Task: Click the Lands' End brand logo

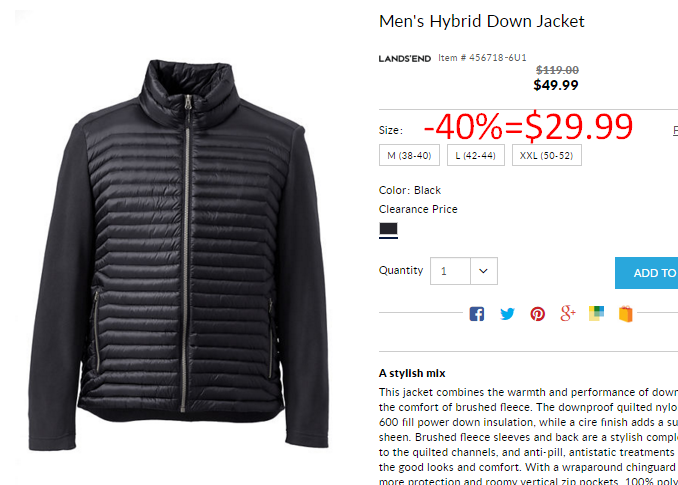Action: click(405, 59)
